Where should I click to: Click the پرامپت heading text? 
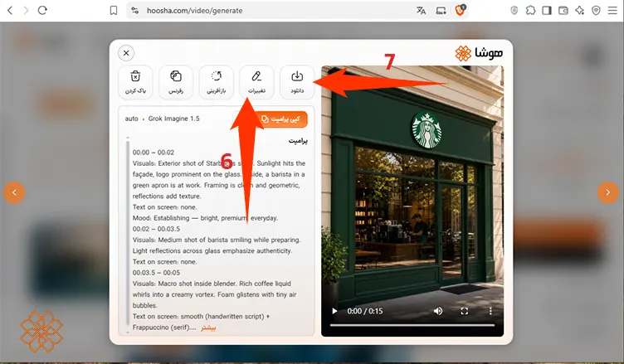pyautogui.click(x=298, y=141)
